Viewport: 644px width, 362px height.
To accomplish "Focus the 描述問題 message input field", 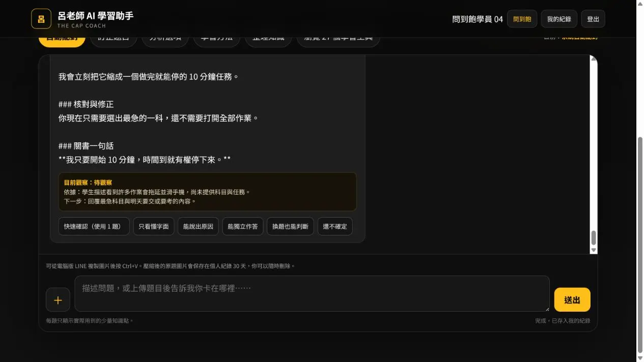I will tap(312, 293).
